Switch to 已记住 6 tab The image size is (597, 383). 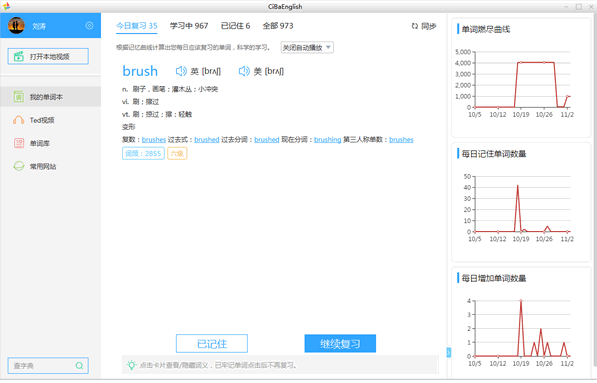[235, 26]
